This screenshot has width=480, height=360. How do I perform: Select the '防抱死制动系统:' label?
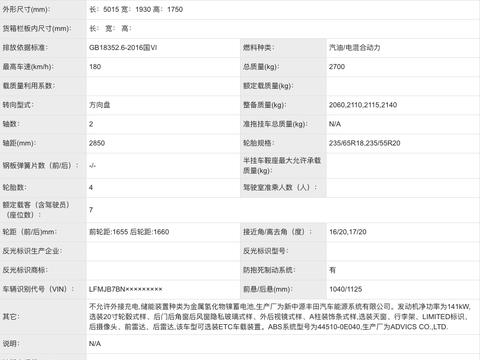pos(269,270)
